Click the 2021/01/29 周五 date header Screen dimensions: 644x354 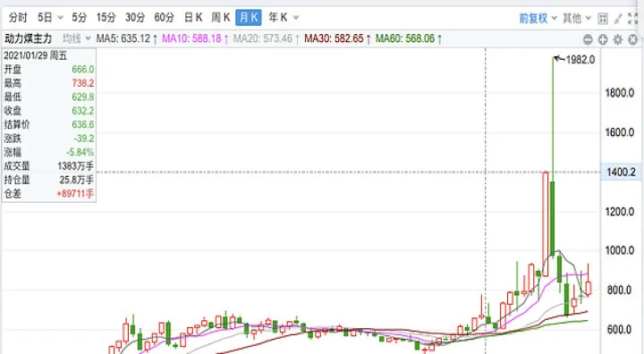pos(35,55)
